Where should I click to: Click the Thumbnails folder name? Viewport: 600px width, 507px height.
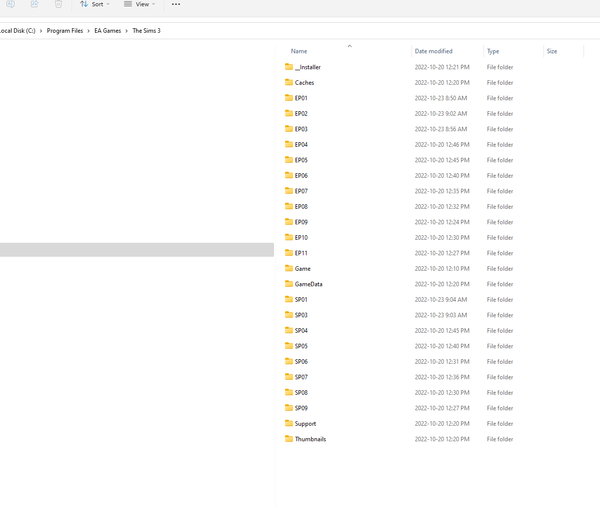tap(310, 439)
